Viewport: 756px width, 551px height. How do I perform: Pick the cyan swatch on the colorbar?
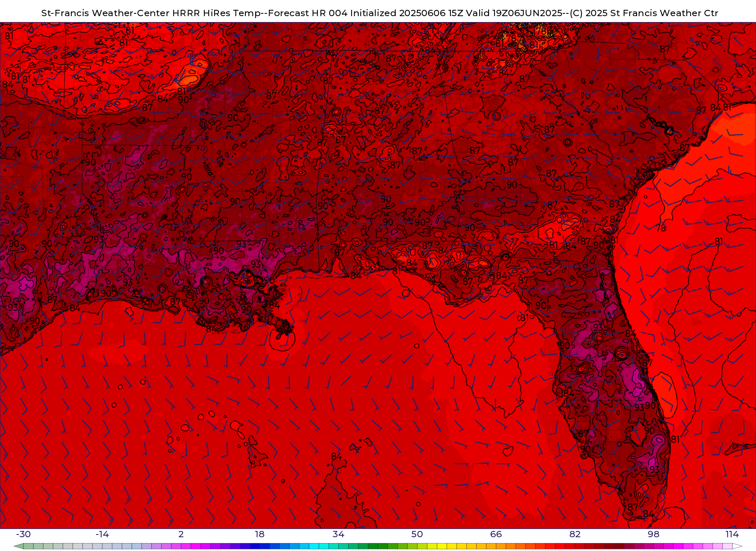314,546
